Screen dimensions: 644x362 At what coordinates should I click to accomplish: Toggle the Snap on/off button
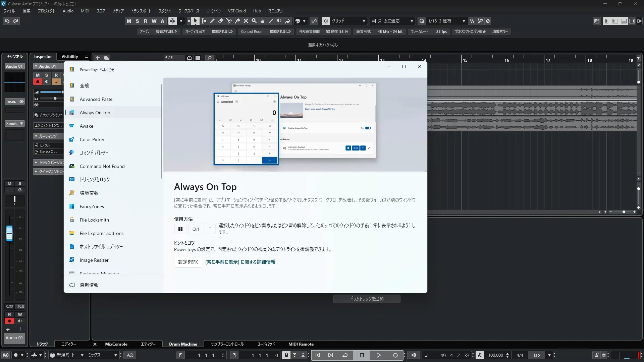point(326,21)
